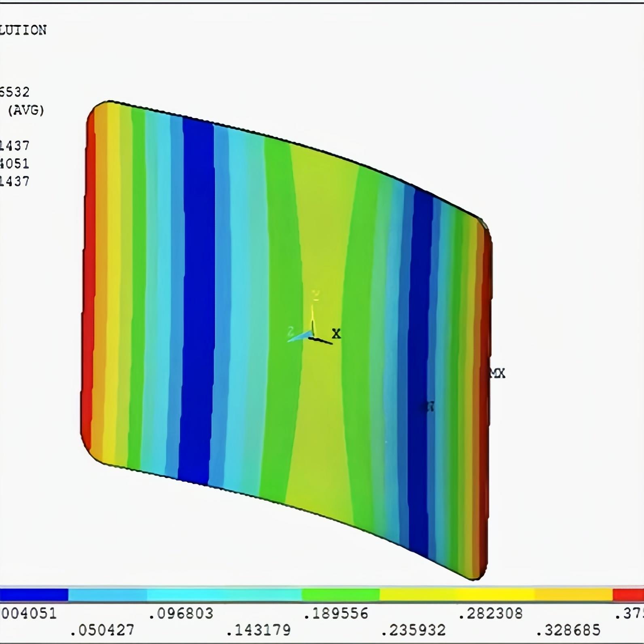Click legend value .096803
This screenshot has width=644, height=644.
click(x=181, y=614)
